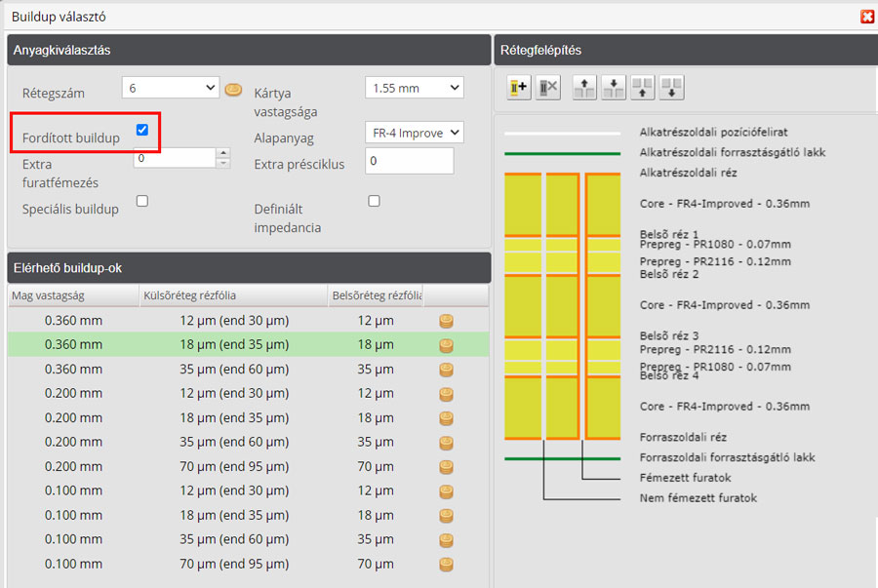Expand the Kártya vastagsága 1.55 mm dropdown
Image resolution: width=878 pixels, height=588 pixels.
pos(414,88)
